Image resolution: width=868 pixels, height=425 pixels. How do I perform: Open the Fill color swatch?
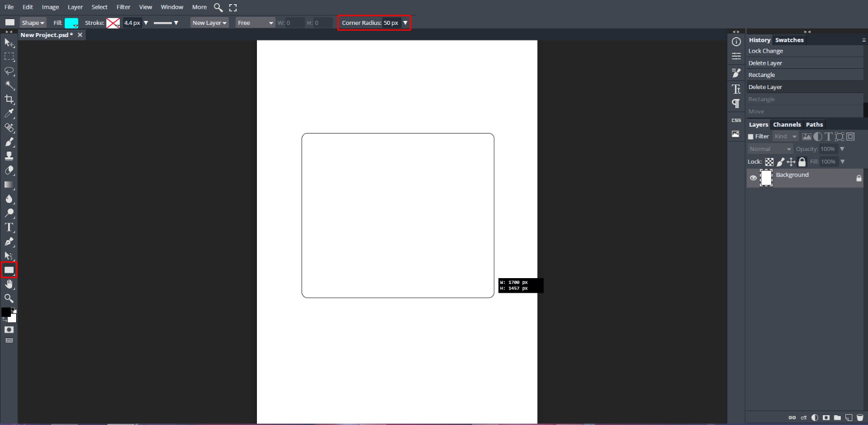tap(72, 23)
